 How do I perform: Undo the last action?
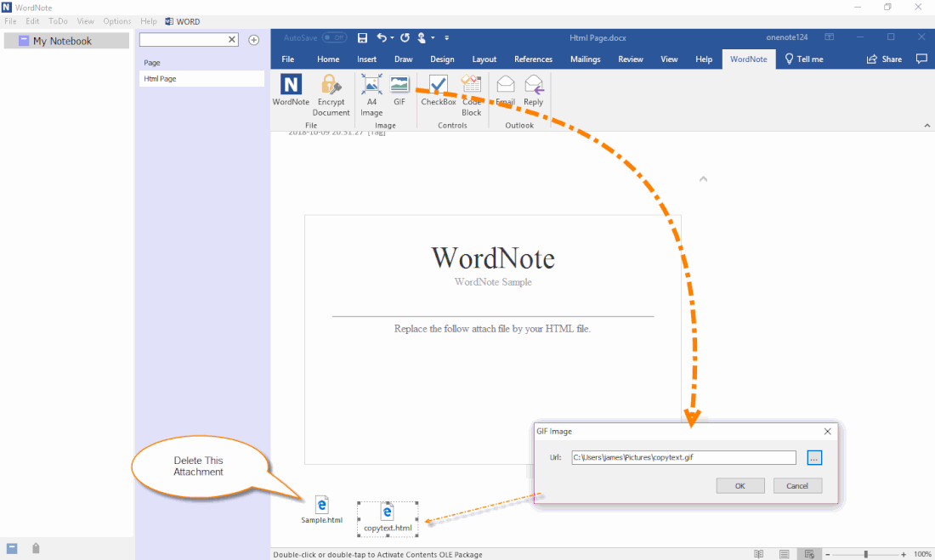tap(382, 37)
